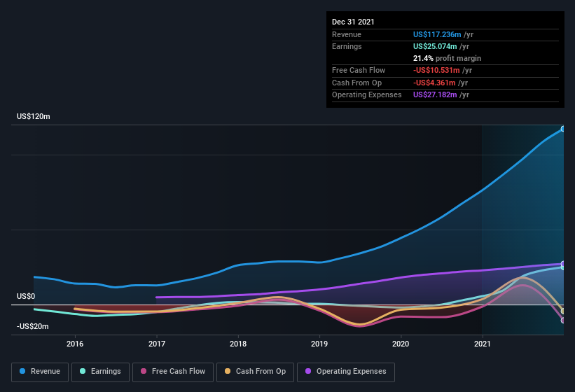The height and width of the screenshot is (392, 575).
Task: Toggle the Free Cash Flow legend button
Action: (173, 372)
